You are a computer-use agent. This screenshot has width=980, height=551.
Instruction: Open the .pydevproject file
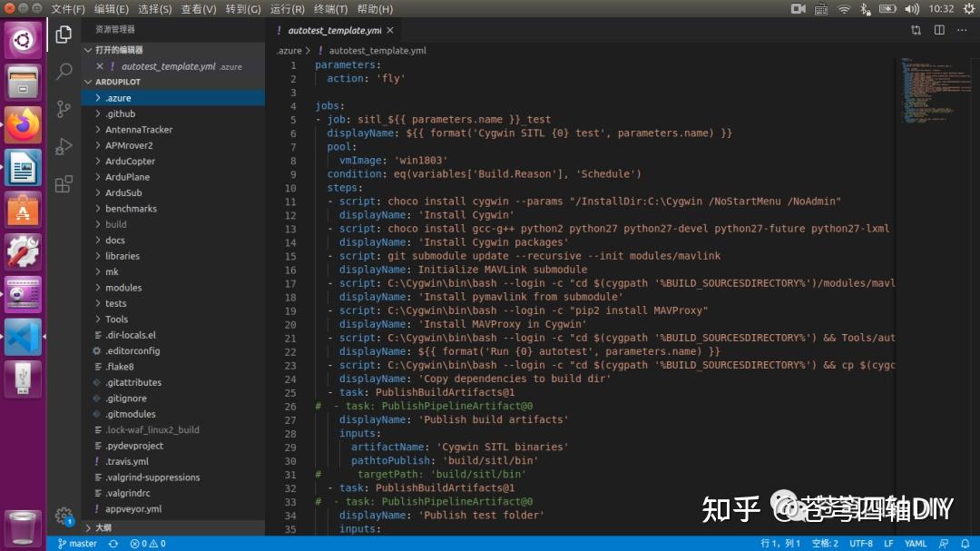(x=173, y=446)
